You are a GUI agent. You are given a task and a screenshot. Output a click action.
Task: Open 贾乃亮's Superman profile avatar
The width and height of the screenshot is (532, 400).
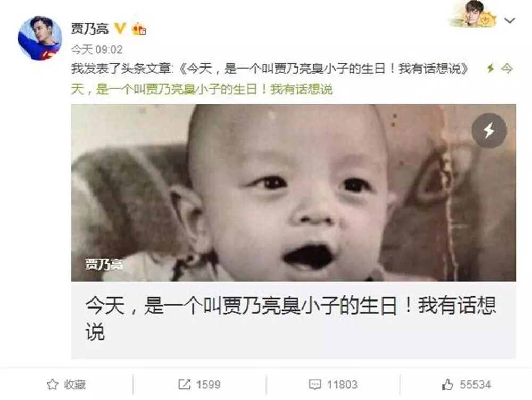[40, 38]
